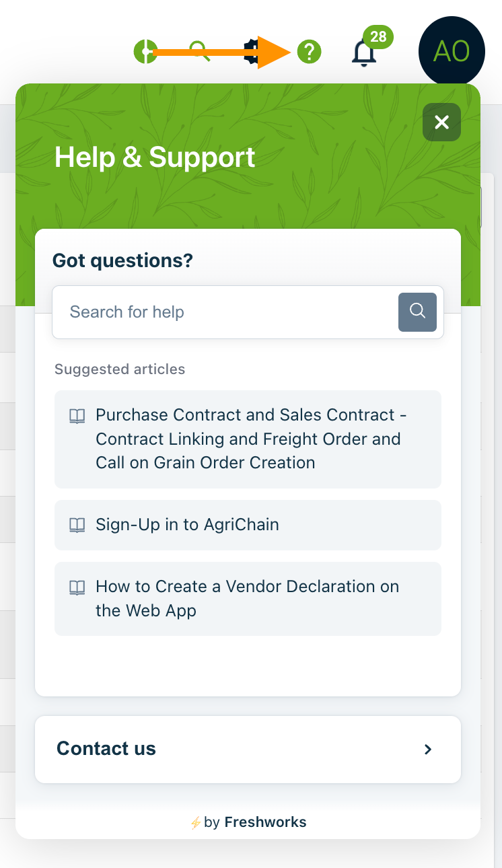Screen dimensions: 502x868
Task: Click the 28 unread notifications badge
Action: (x=378, y=36)
